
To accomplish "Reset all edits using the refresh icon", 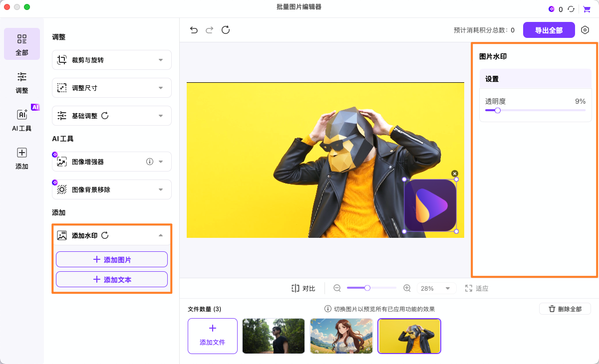I will click(x=225, y=30).
